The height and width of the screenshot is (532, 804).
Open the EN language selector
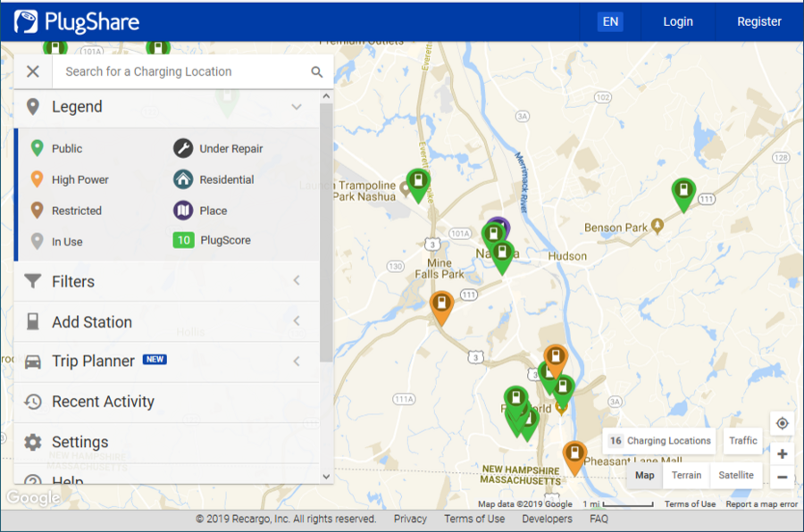click(610, 21)
